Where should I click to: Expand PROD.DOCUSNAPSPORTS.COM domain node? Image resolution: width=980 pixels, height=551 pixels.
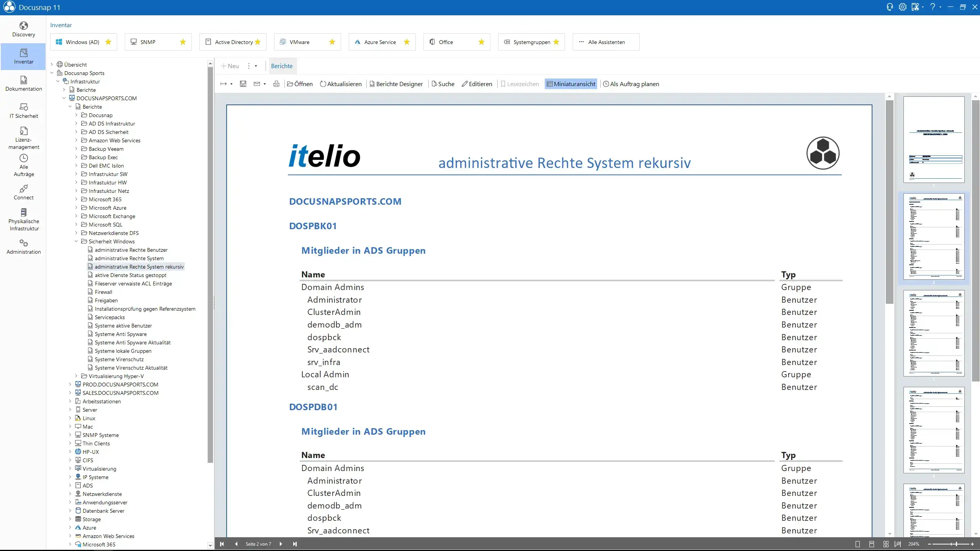70,385
